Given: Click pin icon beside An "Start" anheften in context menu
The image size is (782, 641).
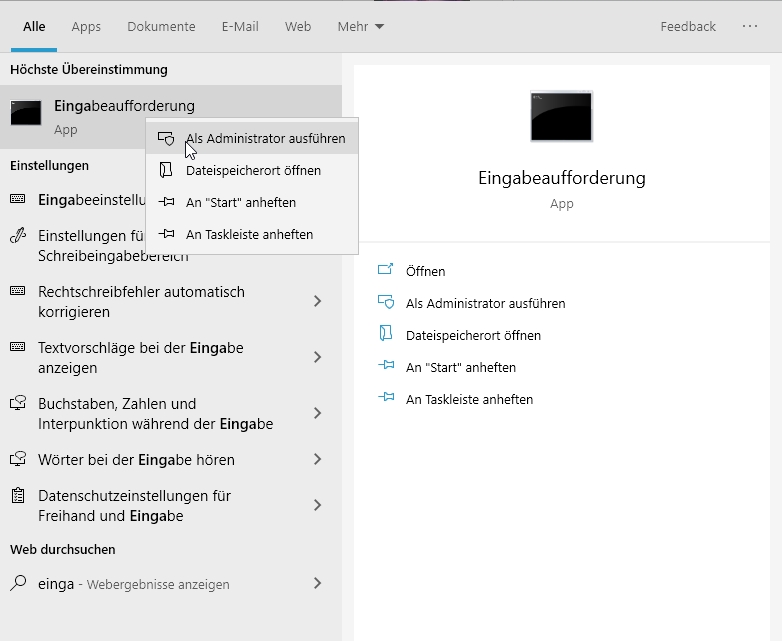Looking at the screenshot, I should click(x=166, y=202).
